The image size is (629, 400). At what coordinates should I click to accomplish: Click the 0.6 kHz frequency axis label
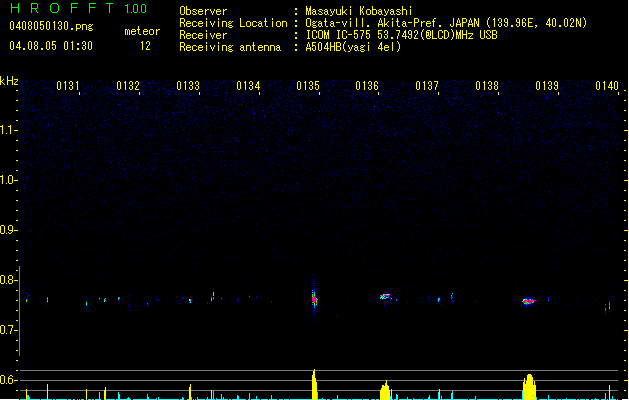pyautogui.click(x=8, y=380)
